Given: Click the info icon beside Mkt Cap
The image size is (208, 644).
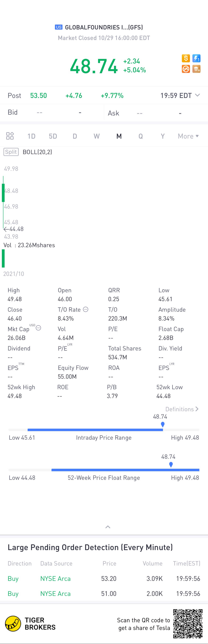Looking at the screenshot, I should point(38,328).
